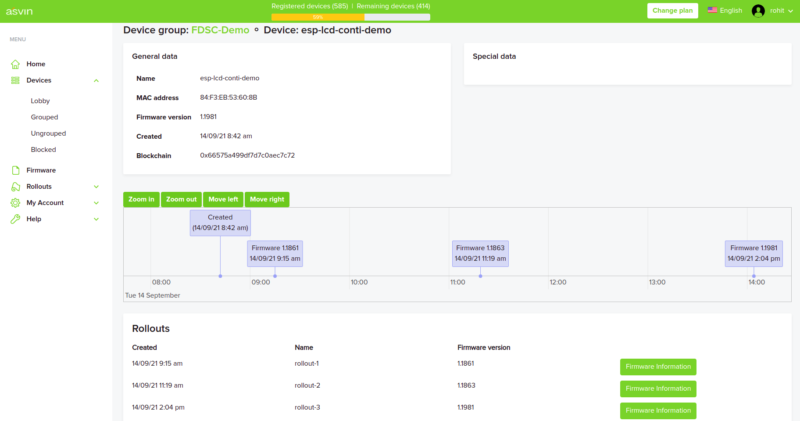
Task: Click the user avatar icon
Action: click(x=758, y=11)
